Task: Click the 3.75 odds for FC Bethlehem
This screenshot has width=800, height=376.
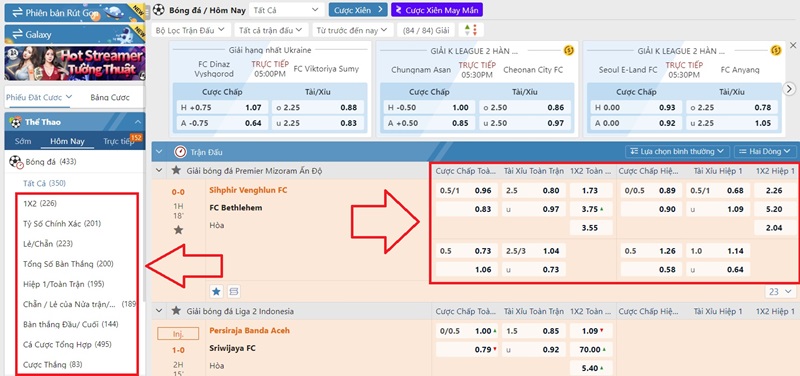Action: pyautogui.click(x=591, y=208)
